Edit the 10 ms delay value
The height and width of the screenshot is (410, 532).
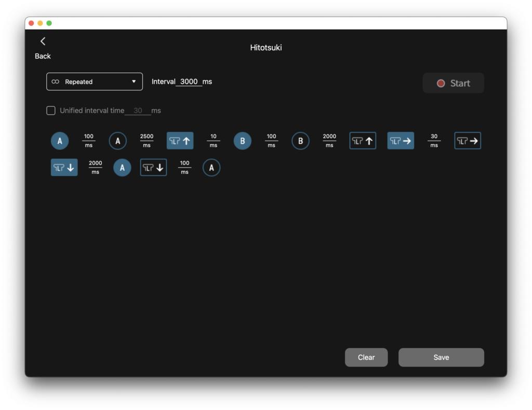coord(213,136)
